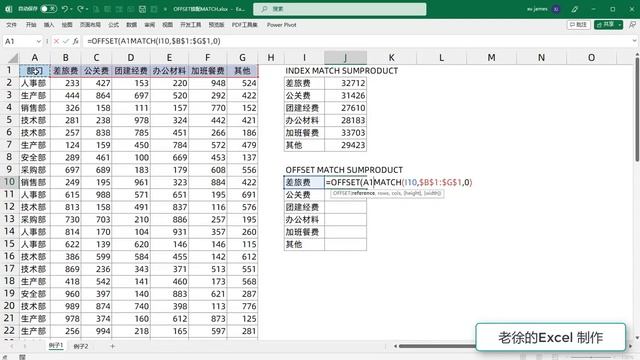Click the OFFSET MATCH SUMPRODUCT title cell
Image resolution: width=640 pixels, height=360 pixels.
tap(344, 170)
